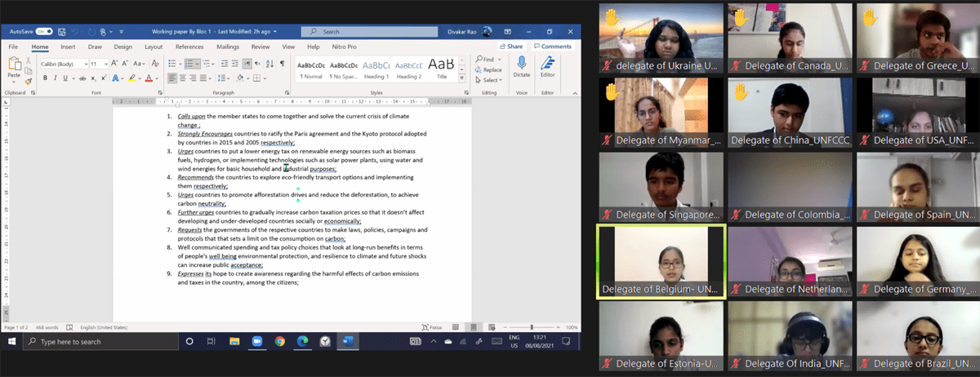Click the Share button

point(512,47)
